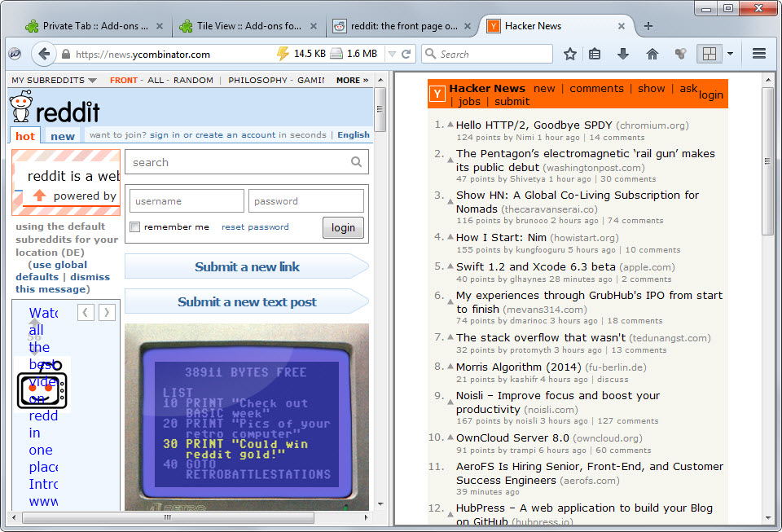Expand reddit MORE » subreddit list
Screen dimensions: 782x532
352,80
